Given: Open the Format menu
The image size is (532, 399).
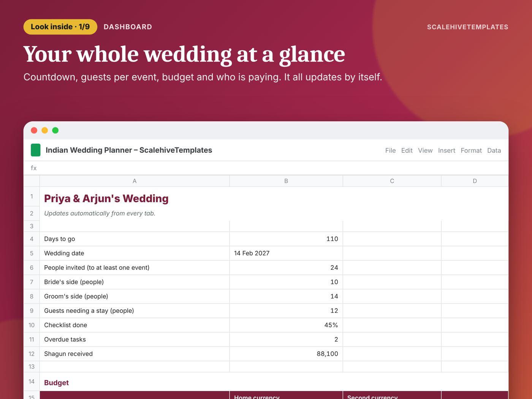Looking at the screenshot, I should [x=471, y=150].
